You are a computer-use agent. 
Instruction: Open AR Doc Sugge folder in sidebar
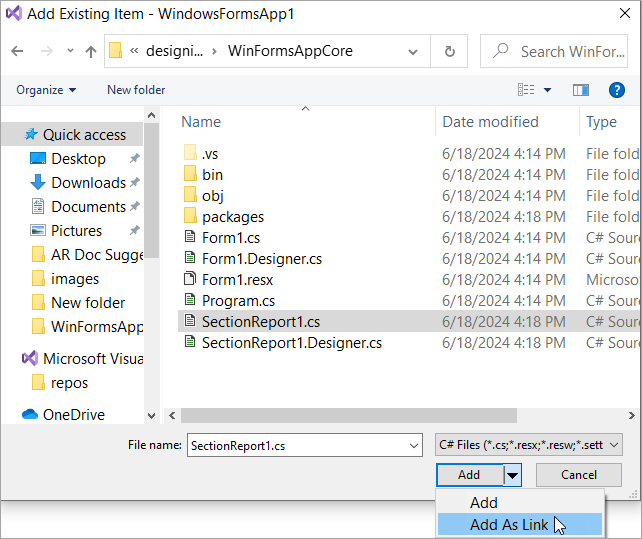(87, 255)
